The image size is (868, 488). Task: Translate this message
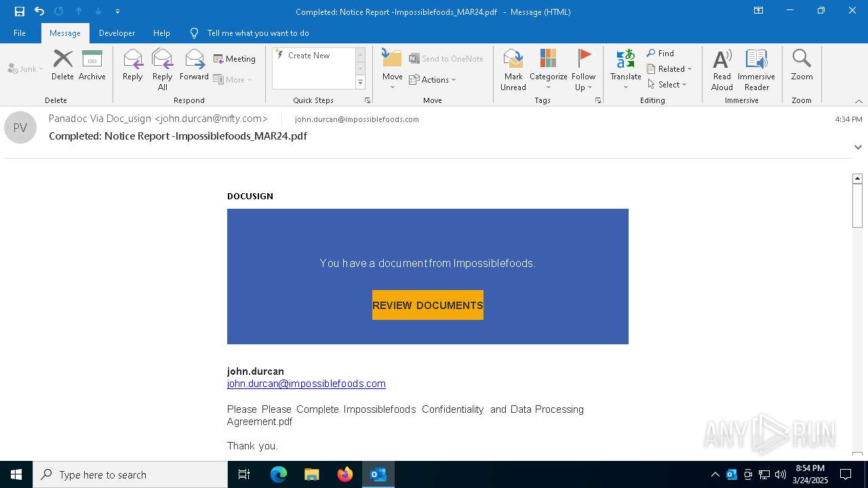[x=625, y=70]
